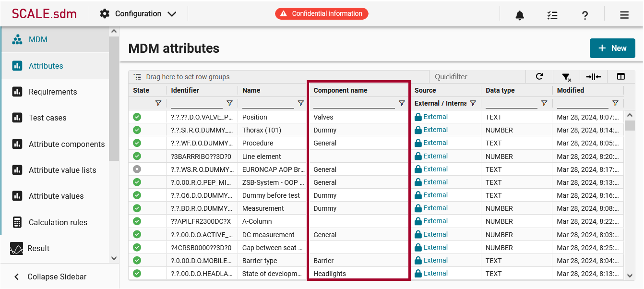Viewport: 644px width, 289px height.
Task: Select Attributes in the sidebar
Action: (x=55, y=66)
